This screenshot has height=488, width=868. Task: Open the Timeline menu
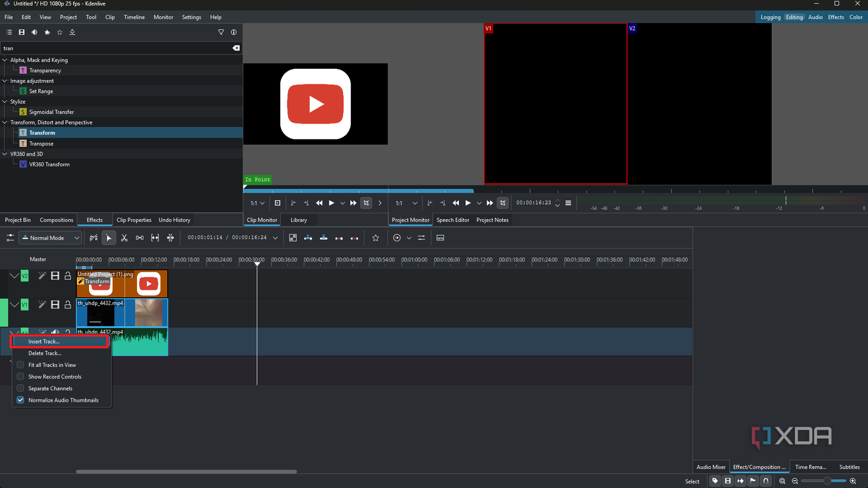click(x=134, y=17)
